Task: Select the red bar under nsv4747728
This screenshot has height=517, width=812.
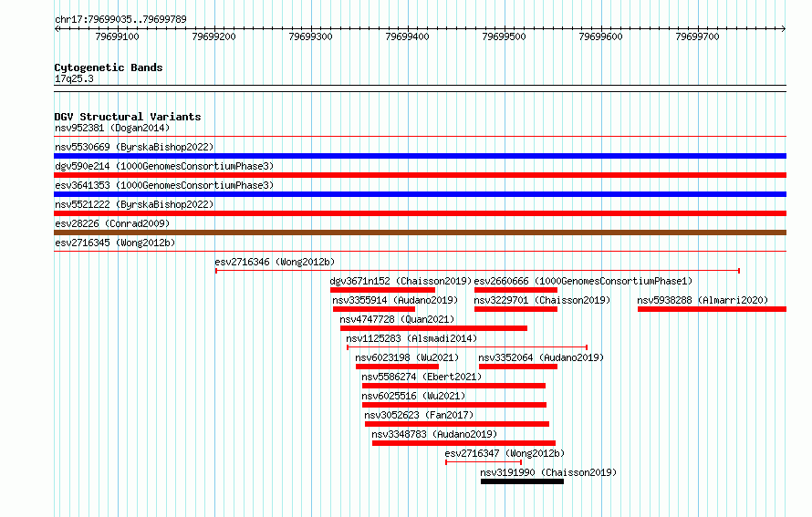Action: click(434, 328)
